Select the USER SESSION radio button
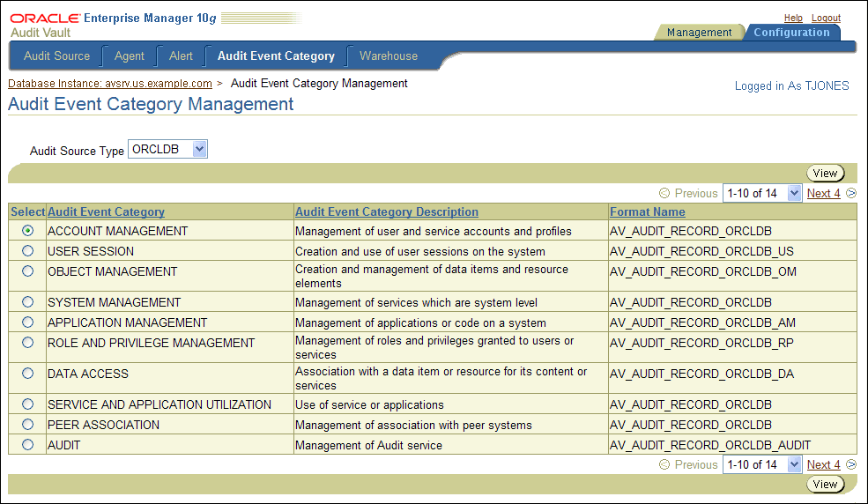Viewport: 868px width, 504px height. point(28,252)
